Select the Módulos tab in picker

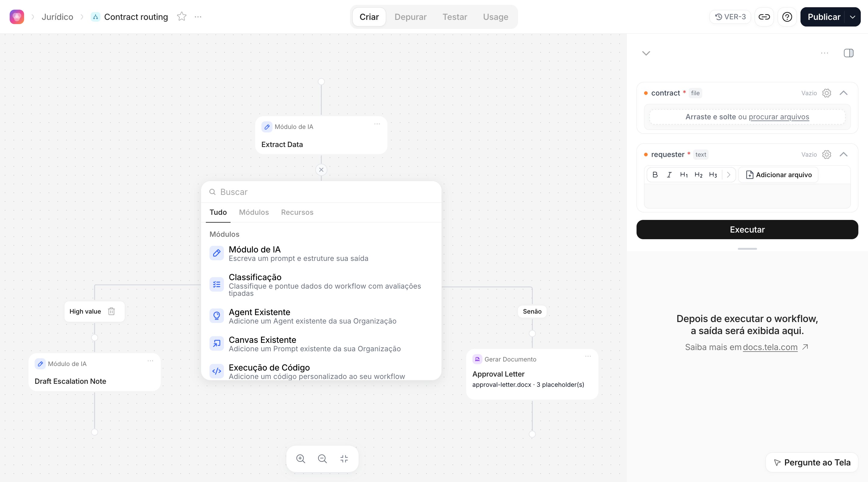click(x=254, y=212)
